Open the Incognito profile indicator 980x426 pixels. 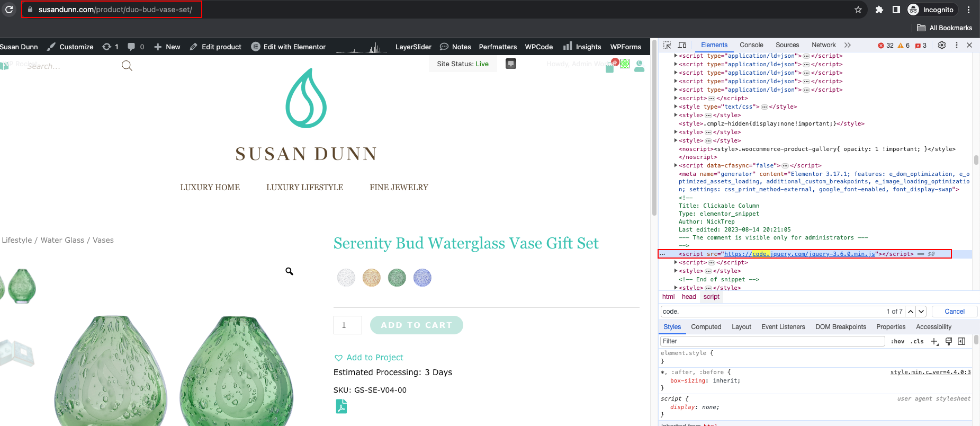pyautogui.click(x=931, y=10)
